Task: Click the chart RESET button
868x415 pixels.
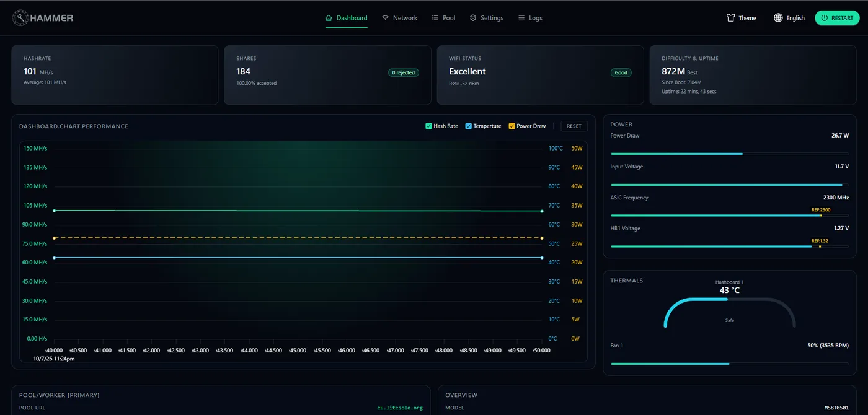Action: point(574,126)
